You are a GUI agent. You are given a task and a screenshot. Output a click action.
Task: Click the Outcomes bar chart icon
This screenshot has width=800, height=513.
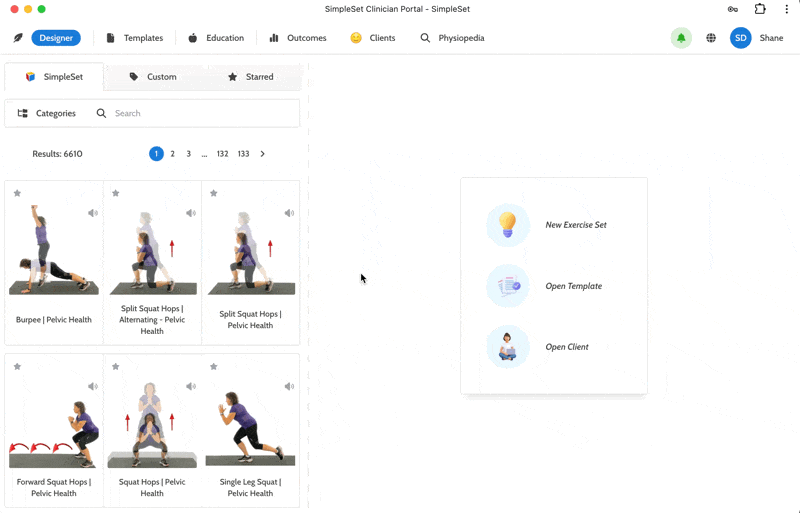[274, 38]
